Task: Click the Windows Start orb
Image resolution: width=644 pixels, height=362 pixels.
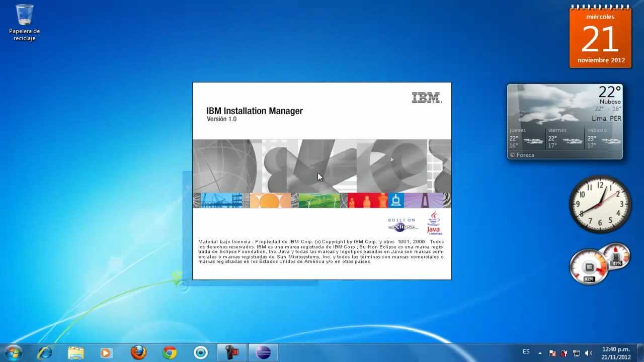Action: [14, 352]
